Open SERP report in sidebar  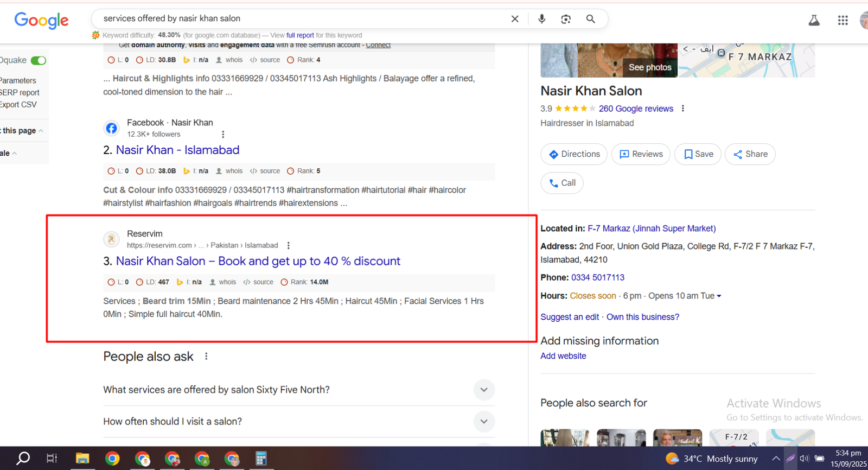20,93
